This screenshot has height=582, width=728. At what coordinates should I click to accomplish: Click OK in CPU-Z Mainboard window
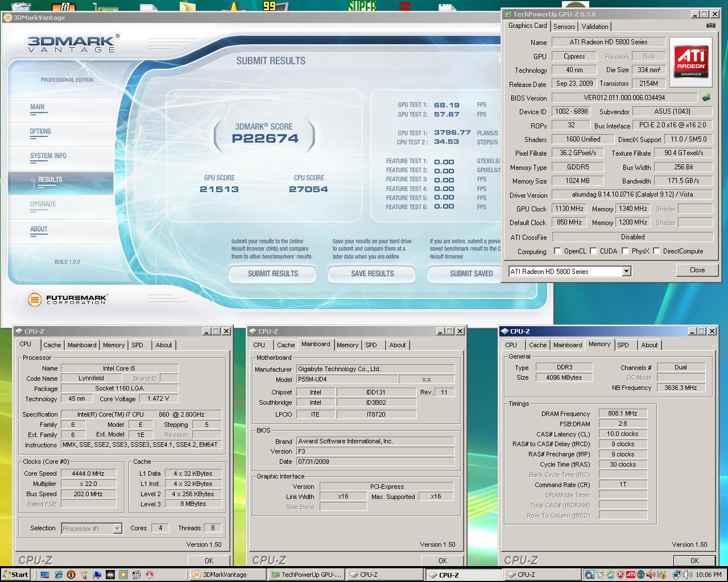(442, 560)
